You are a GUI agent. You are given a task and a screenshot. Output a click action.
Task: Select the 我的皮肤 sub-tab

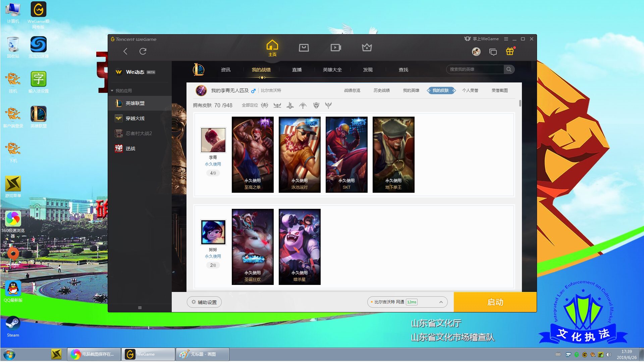441,90
